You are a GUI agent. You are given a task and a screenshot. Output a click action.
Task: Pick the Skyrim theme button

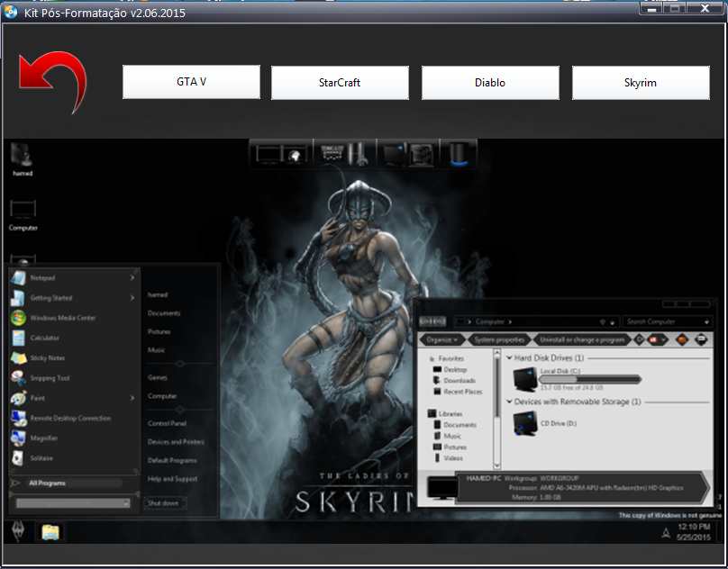point(641,83)
